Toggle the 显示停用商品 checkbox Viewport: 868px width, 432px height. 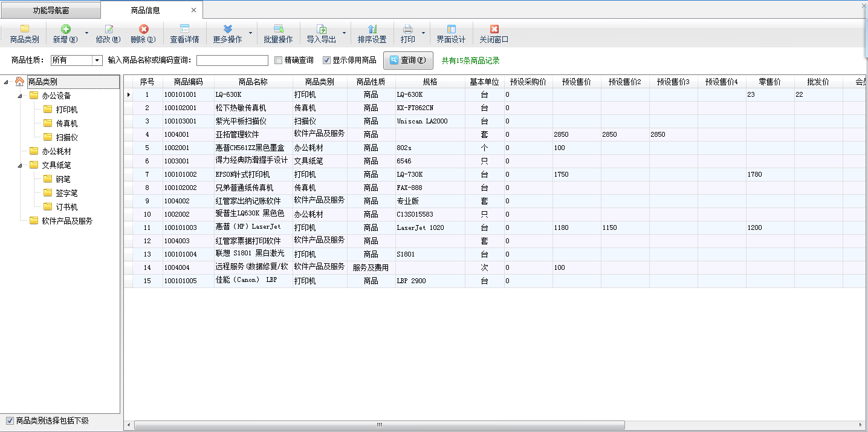point(327,61)
